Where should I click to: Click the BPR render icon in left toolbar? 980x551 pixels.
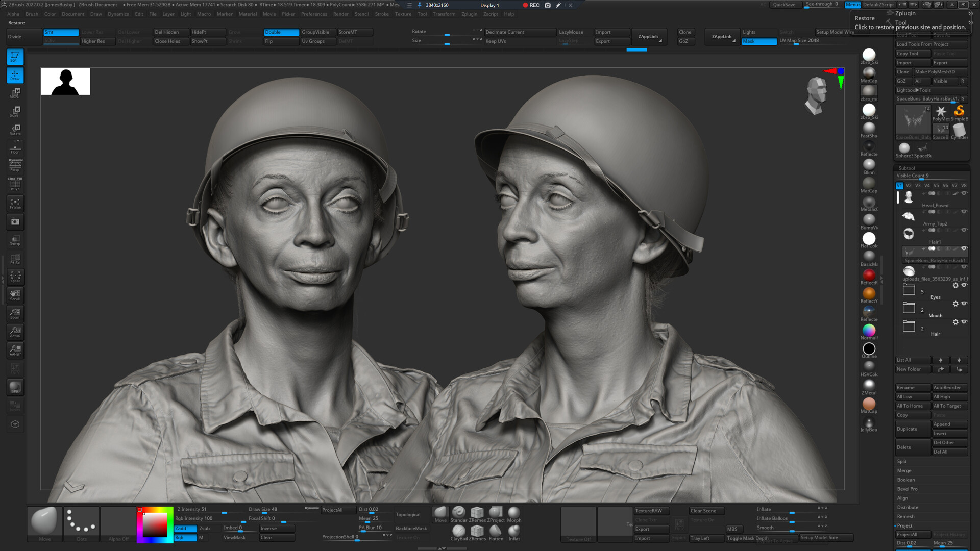pyautogui.click(x=15, y=387)
